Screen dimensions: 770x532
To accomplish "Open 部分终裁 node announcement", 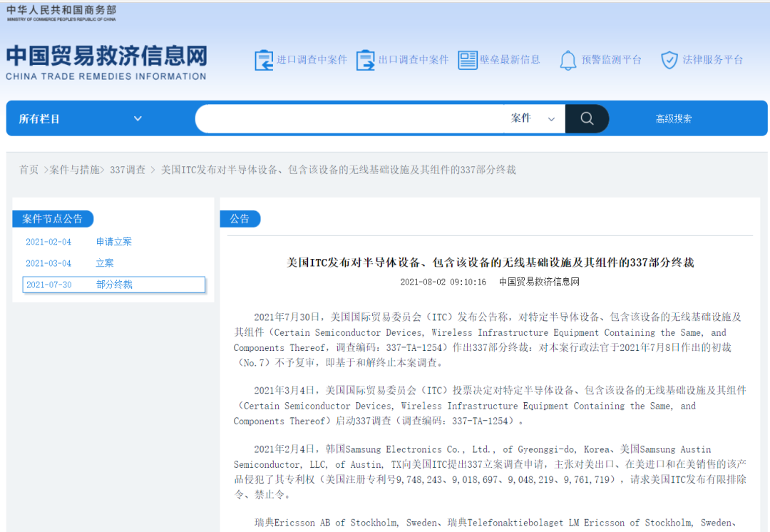I will 114,285.
